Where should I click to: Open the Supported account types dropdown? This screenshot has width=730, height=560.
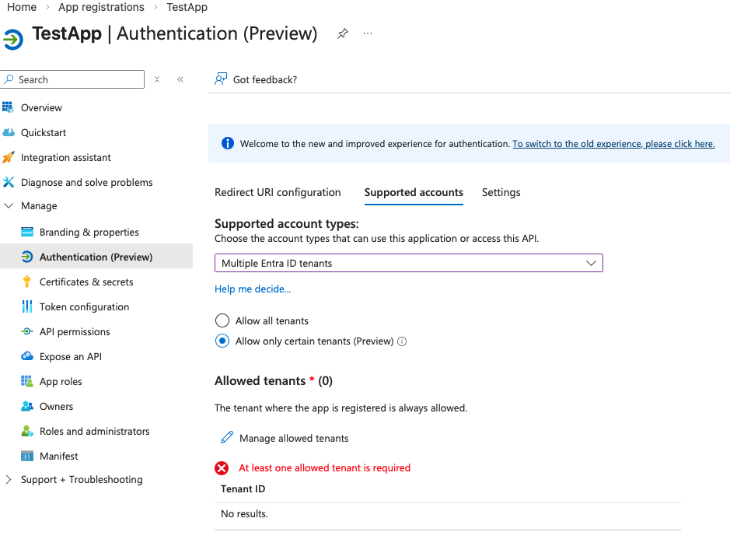coord(408,264)
